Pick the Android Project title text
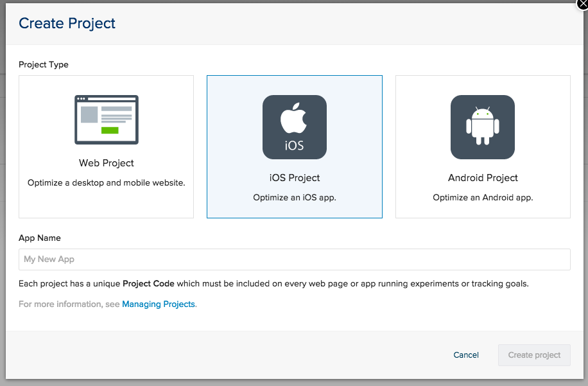 tap(483, 178)
